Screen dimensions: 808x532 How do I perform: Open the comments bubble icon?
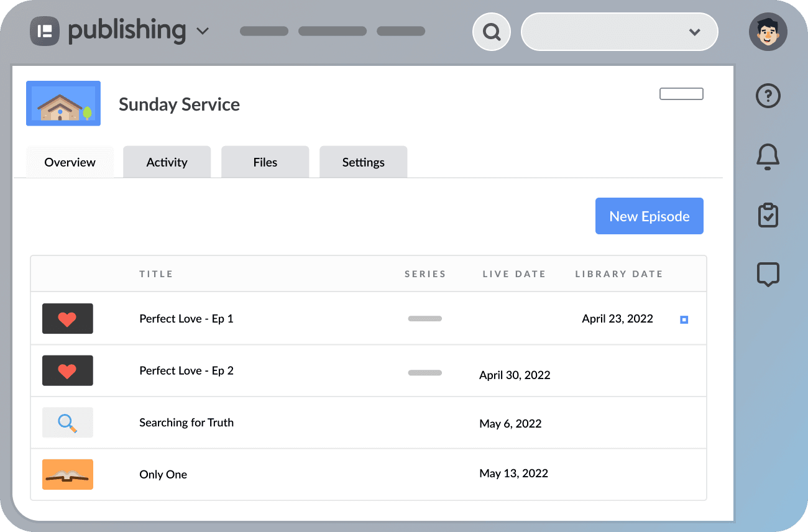(x=768, y=274)
